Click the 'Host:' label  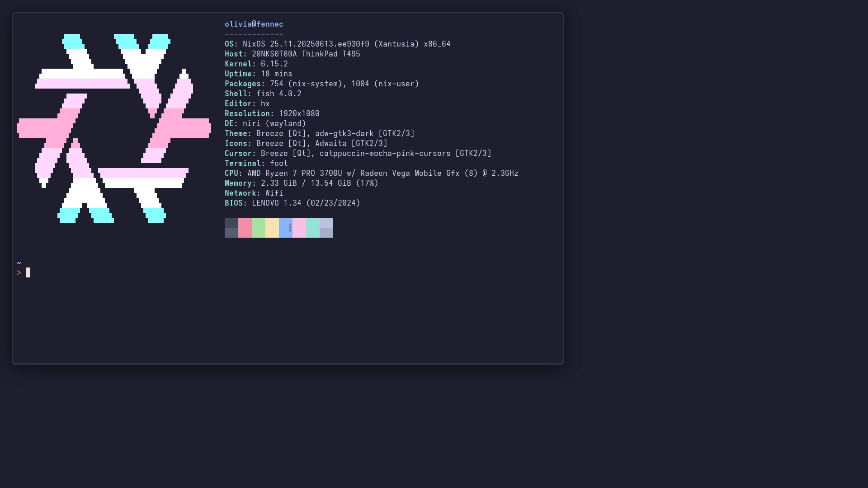(x=236, y=54)
